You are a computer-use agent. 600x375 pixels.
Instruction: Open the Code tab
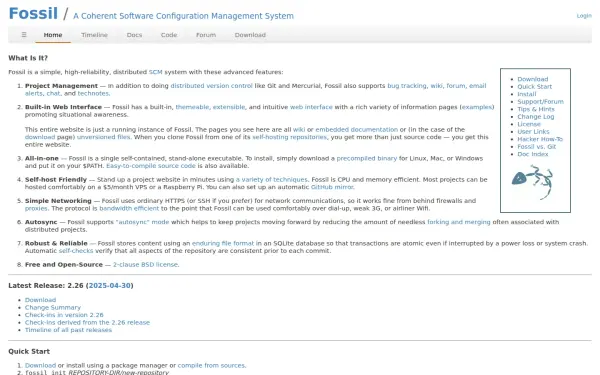tap(169, 35)
